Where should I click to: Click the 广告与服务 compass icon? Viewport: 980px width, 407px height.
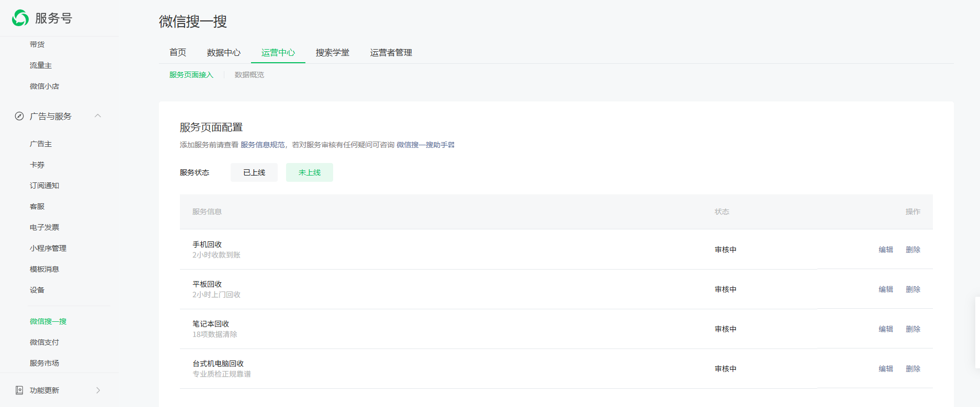click(19, 116)
